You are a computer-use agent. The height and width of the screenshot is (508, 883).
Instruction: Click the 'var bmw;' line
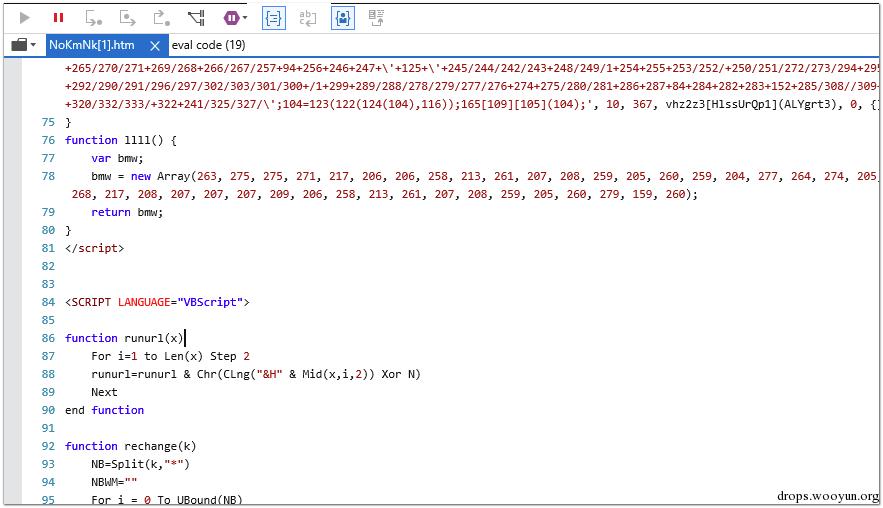(117, 158)
